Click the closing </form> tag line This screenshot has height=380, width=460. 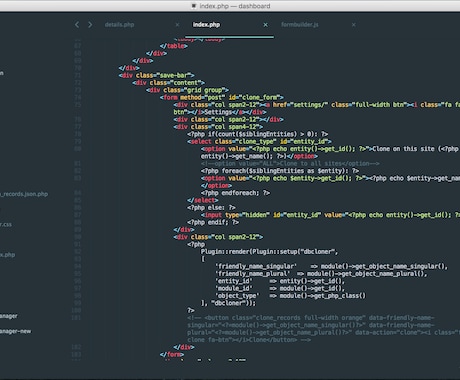coord(172,354)
